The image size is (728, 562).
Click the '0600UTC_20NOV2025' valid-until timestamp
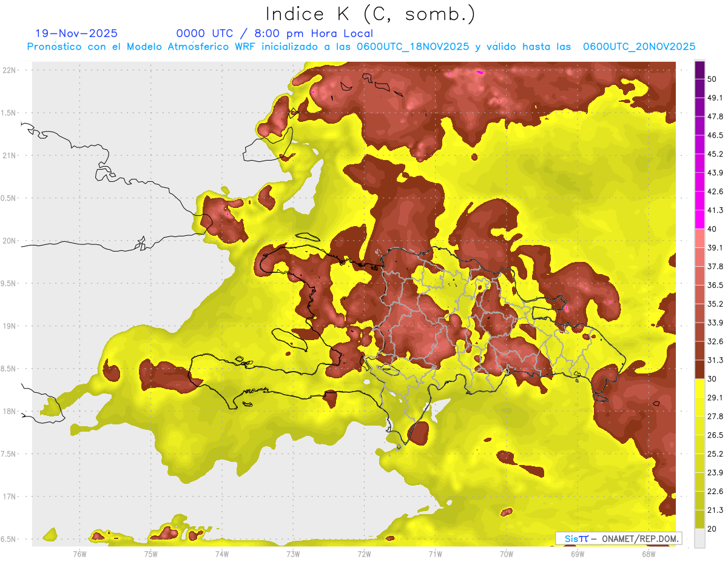pos(639,47)
